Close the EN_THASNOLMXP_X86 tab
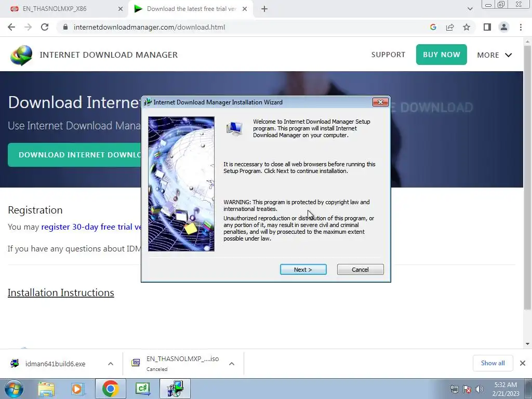This screenshot has height=399, width=532. coord(121,9)
